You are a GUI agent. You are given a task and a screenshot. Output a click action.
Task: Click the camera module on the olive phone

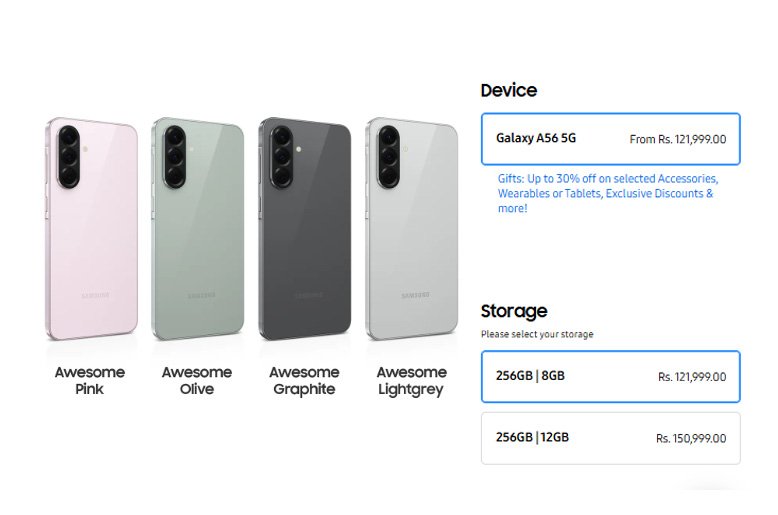[176, 157]
